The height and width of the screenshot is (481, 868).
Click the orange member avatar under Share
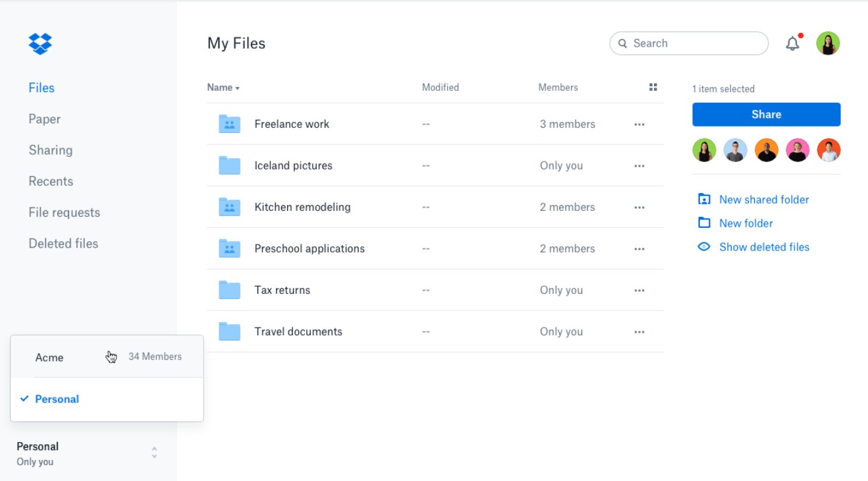[766, 150]
